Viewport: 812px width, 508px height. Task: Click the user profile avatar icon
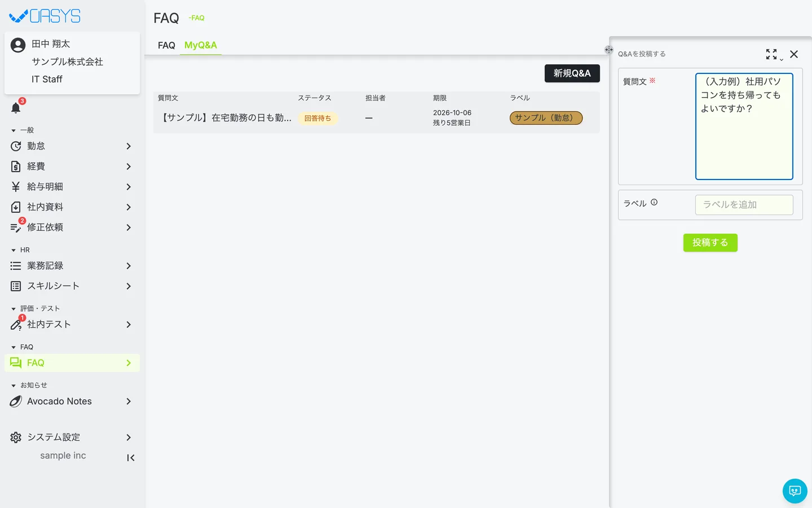coord(18,45)
